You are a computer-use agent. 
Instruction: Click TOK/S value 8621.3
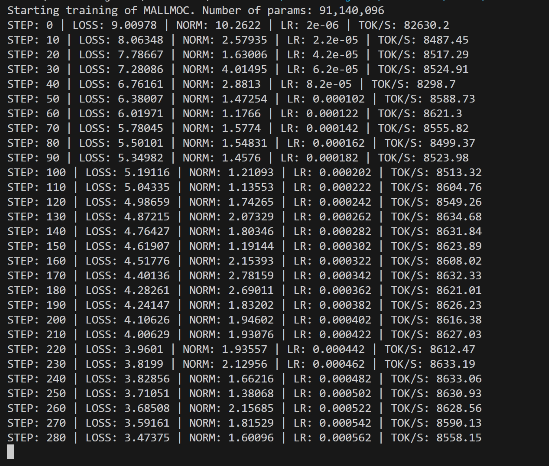point(443,113)
